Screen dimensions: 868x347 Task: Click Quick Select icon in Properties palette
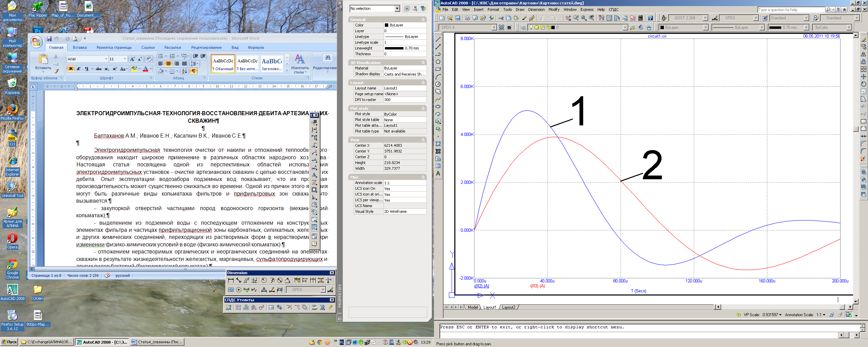(x=423, y=8)
